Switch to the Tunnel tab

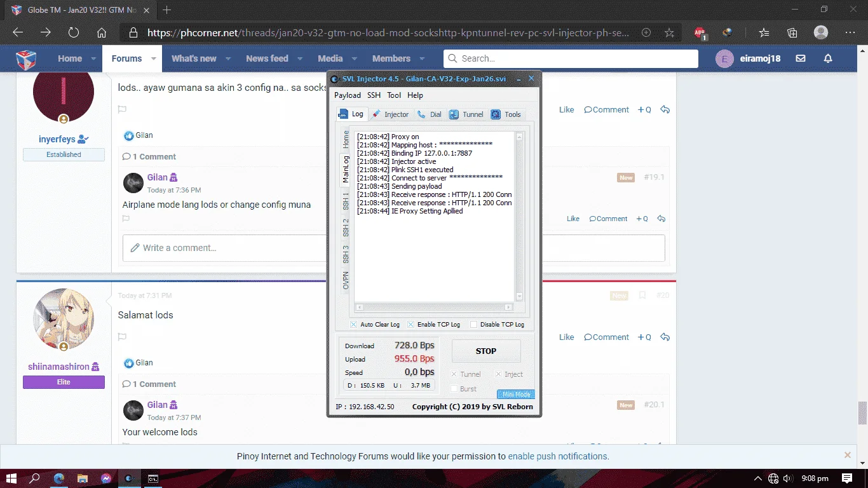click(x=466, y=114)
